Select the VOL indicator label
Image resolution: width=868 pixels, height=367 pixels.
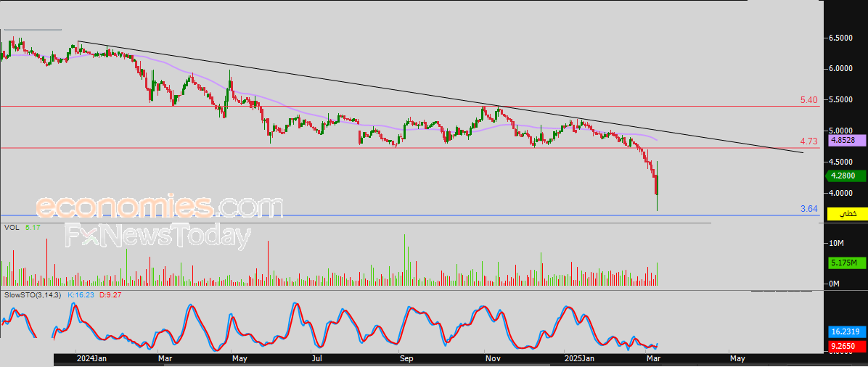(11, 227)
